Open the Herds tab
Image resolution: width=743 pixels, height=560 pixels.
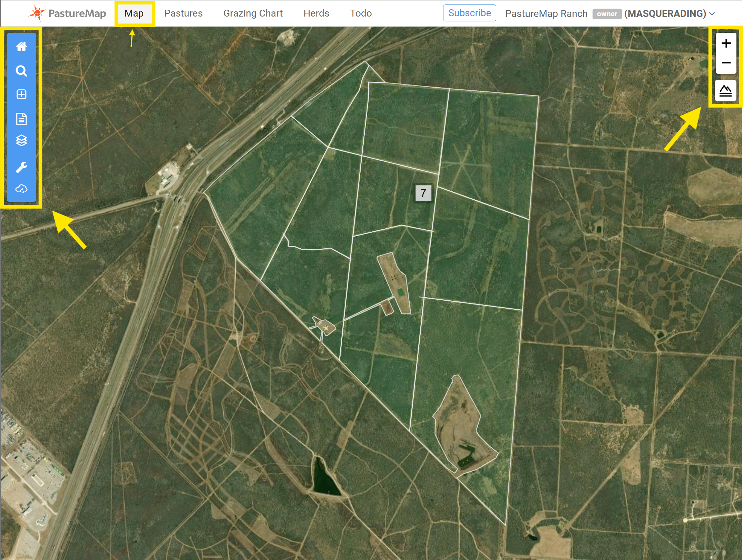pos(316,13)
